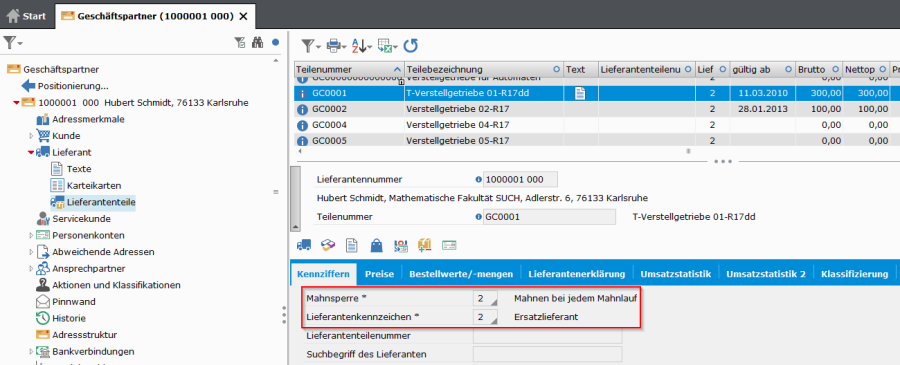Click the Lieferantennummer field 1000001 000

[x=520, y=180]
